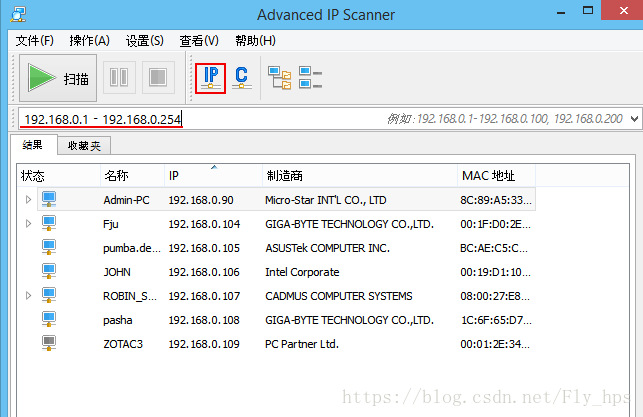Viewport: 643px width, 417px height.
Task: Stop the scan with the square icon
Action: tap(158, 77)
